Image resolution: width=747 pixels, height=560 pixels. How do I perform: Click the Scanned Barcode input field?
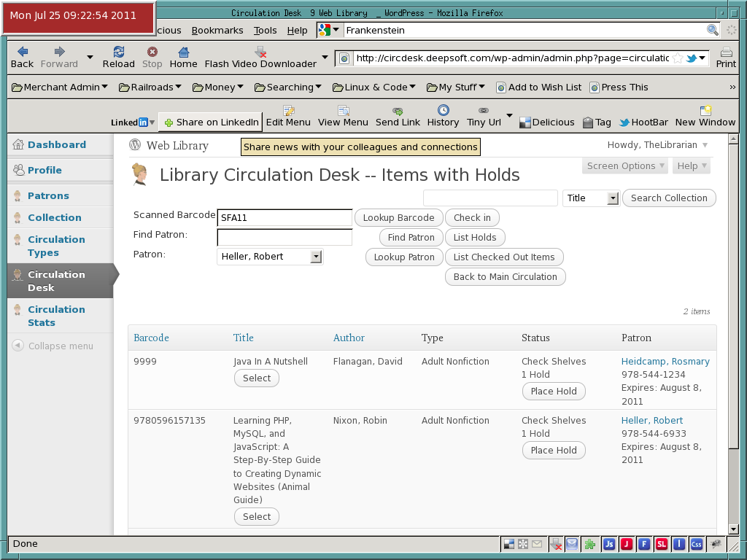pos(285,217)
